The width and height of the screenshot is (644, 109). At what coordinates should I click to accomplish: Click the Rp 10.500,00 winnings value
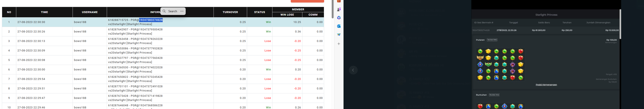coord(612,30)
